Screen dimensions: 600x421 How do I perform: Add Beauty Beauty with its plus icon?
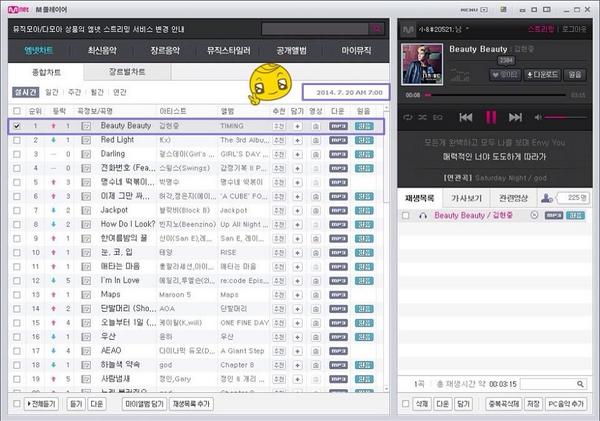click(297, 126)
